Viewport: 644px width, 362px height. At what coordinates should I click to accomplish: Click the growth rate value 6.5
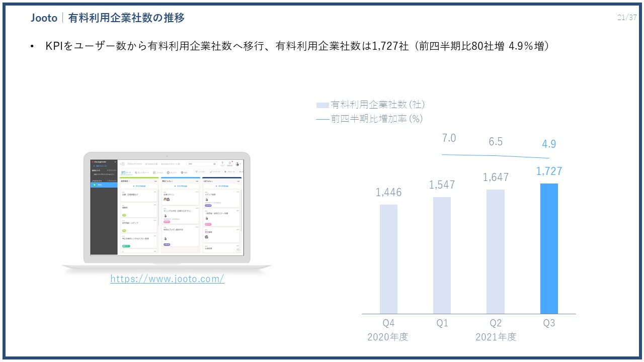pos(496,142)
